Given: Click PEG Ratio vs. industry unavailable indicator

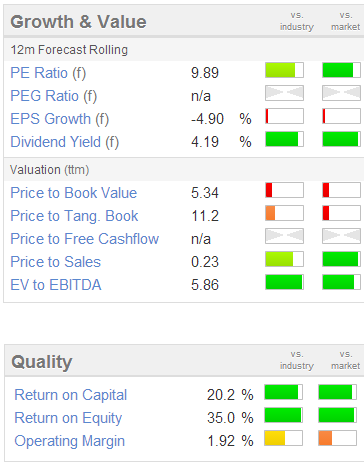Looking at the screenshot, I should point(284,93).
